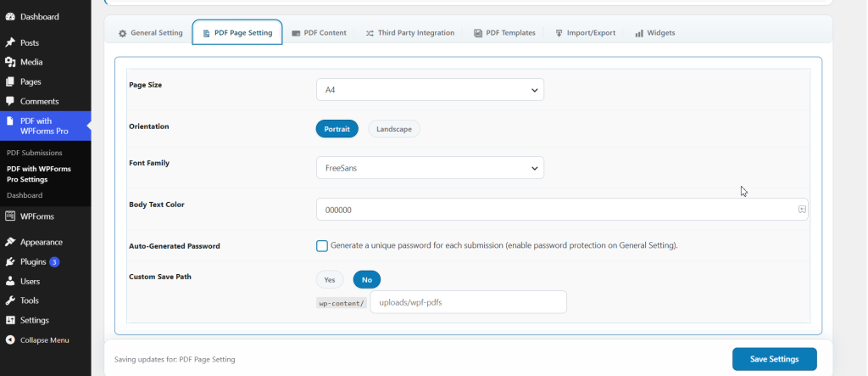Click the Collapse Menu arrow icon
This screenshot has height=376, width=868.
click(10, 340)
